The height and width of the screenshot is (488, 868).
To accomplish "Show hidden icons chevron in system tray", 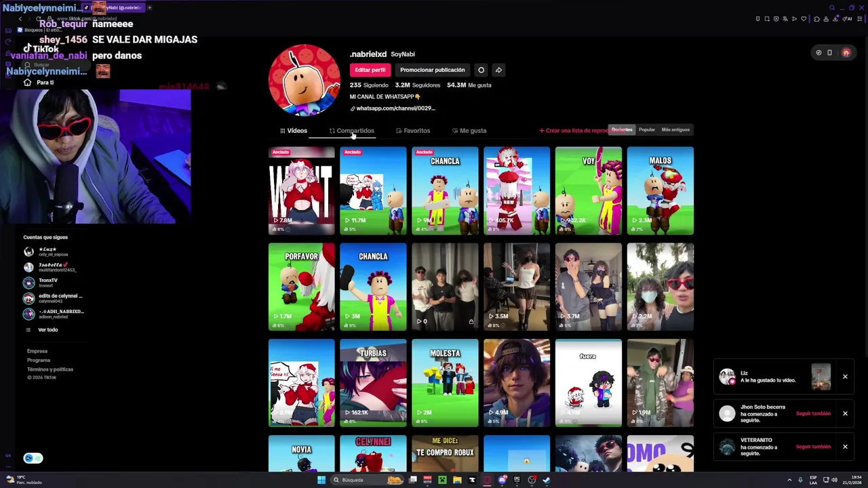I will coord(789,480).
